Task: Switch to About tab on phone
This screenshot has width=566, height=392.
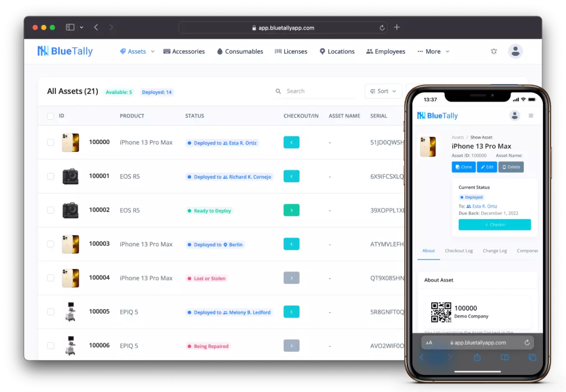Action: pos(428,251)
